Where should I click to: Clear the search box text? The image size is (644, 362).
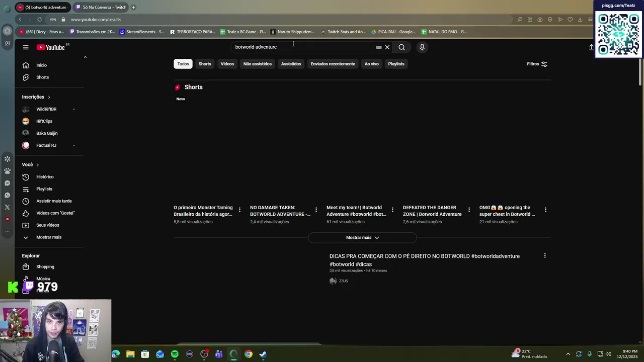pyautogui.click(x=387, y=47)
